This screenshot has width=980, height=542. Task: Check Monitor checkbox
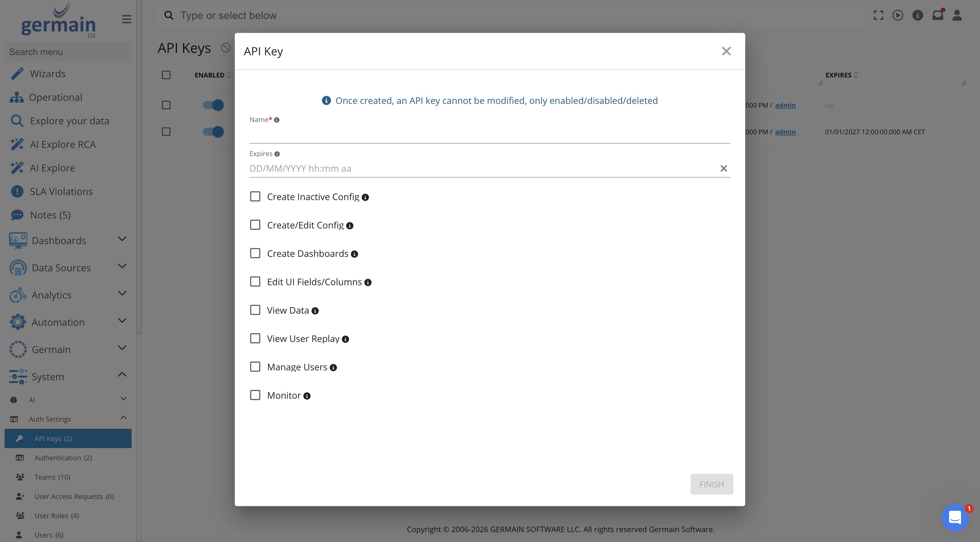click(255, 395)
